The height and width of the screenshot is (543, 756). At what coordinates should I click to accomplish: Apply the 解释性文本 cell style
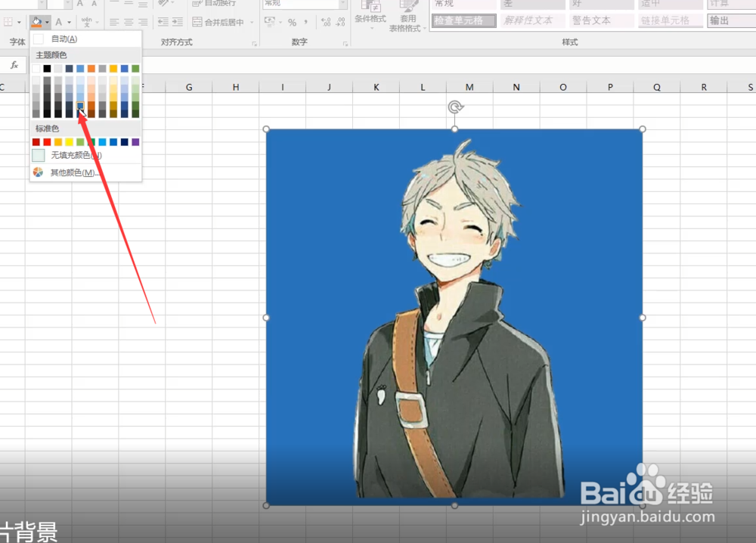point(532,20)
